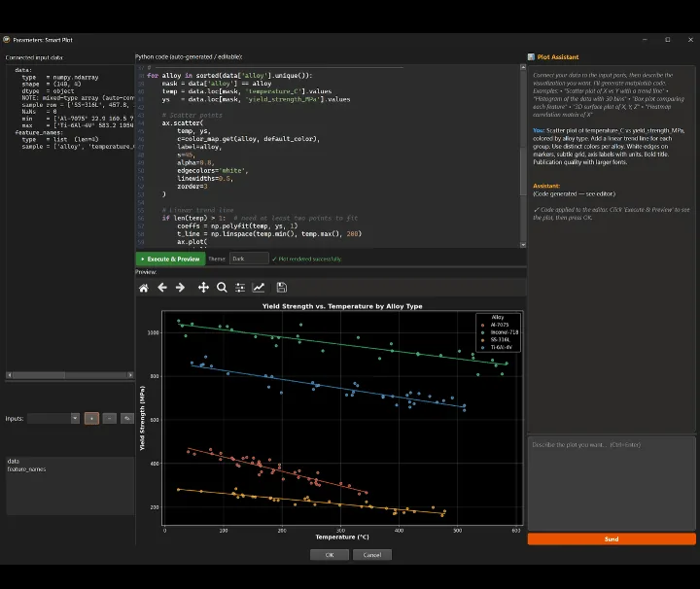Click input data scroll left arrow
Screen dimensions: 700x589
click(9, 375)
